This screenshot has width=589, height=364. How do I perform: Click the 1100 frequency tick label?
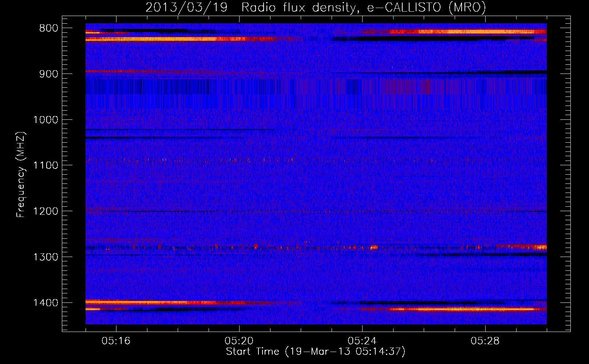pyautogui.click(x=46, y=166)
